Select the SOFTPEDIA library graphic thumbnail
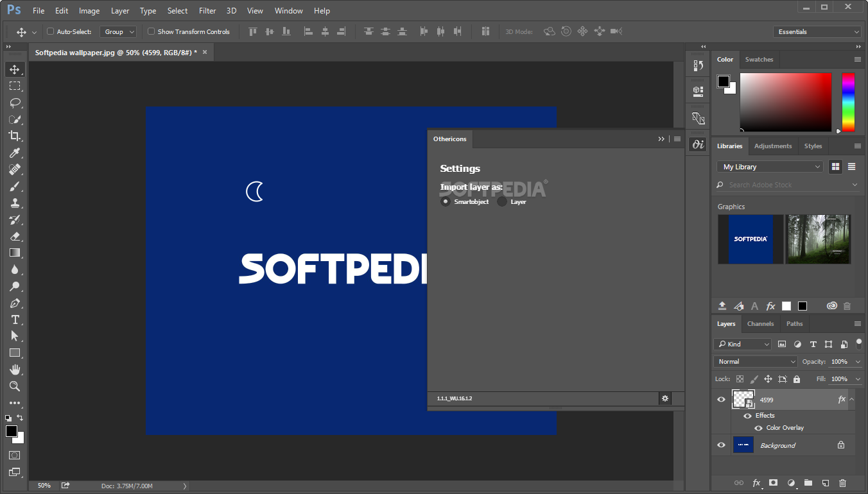This screenshot has height=494, width=868. tap(751, 239)
